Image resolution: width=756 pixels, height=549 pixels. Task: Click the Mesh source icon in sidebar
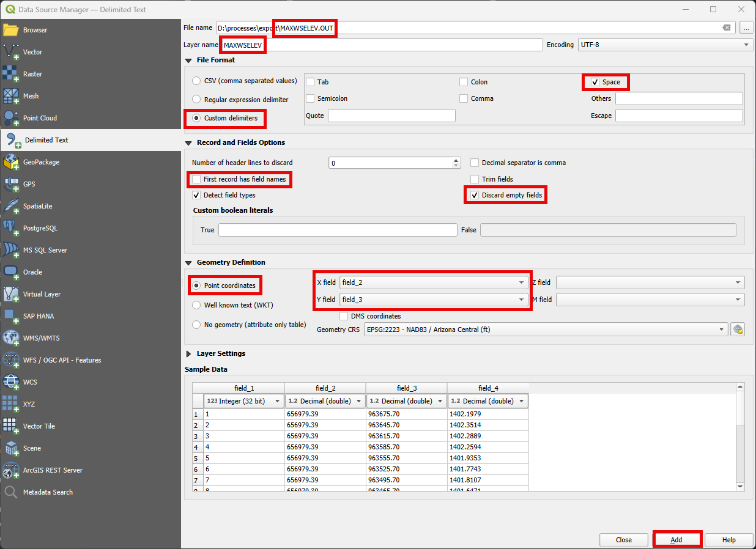point(12,96)
